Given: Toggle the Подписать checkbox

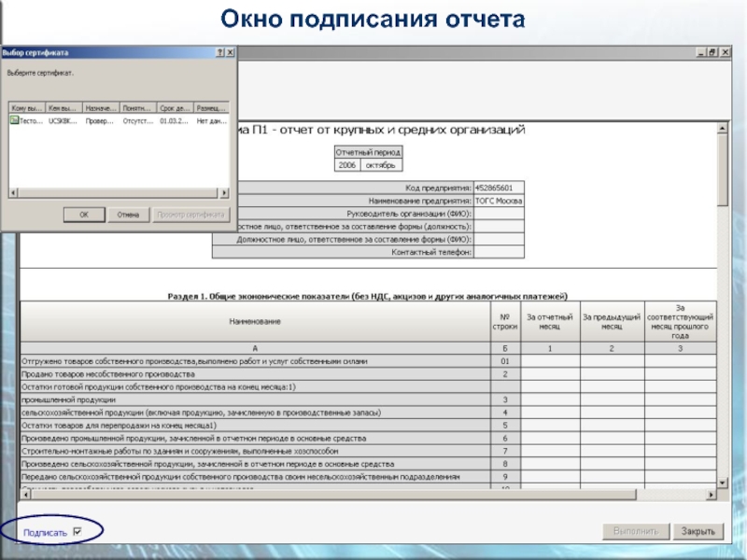Looking at the screenshot, I should [78, 532].
